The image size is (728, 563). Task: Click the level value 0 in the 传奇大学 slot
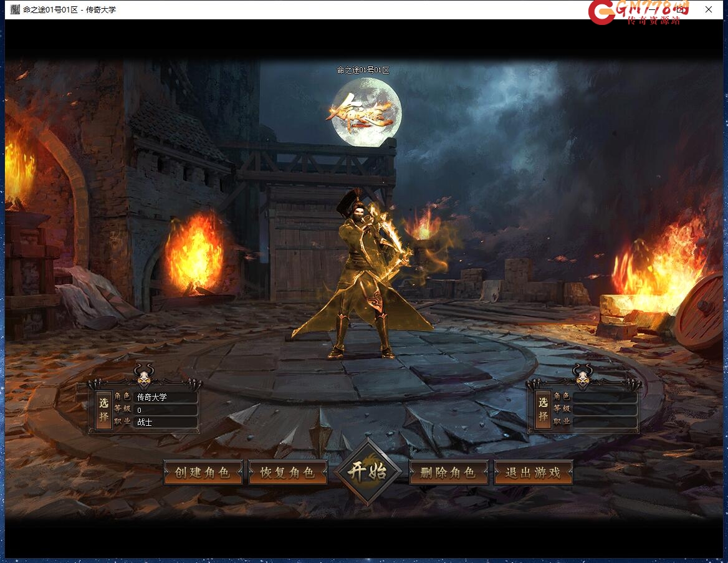click(139, 410)
